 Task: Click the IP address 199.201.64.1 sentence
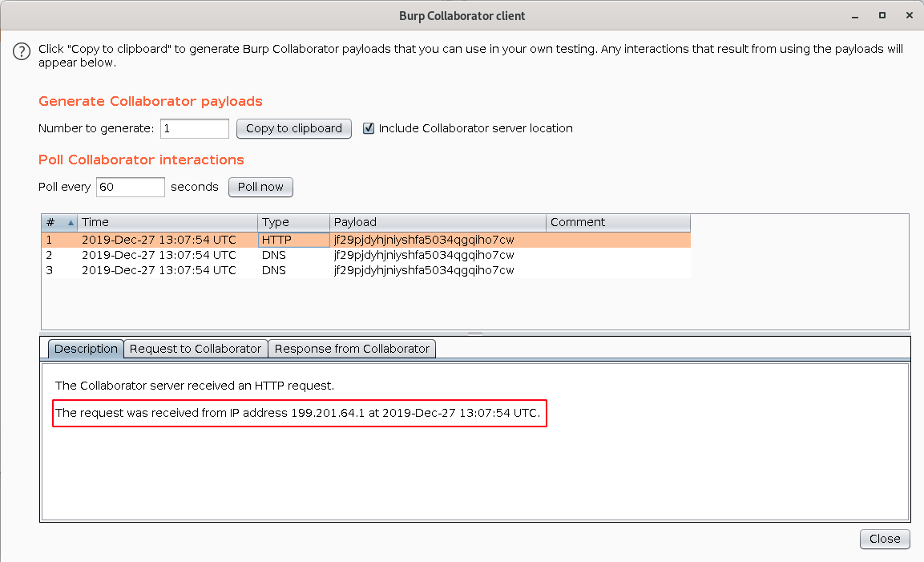297,413
